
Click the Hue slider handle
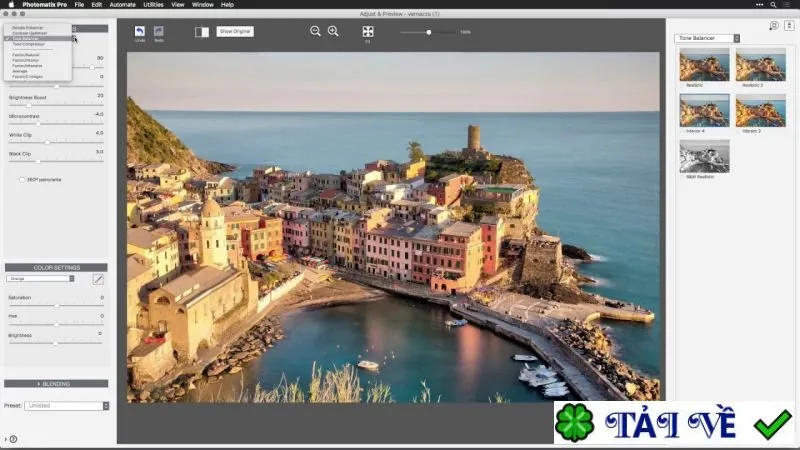tap(56, 324)
